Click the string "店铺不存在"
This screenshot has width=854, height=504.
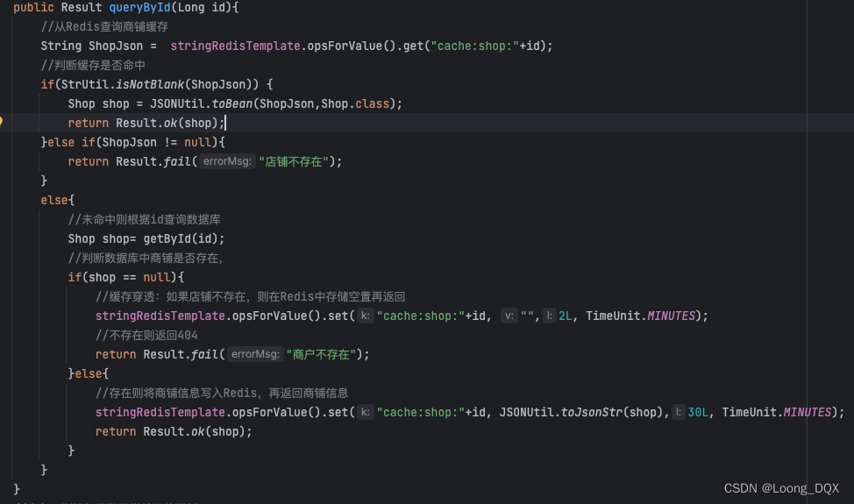[294, 161]
